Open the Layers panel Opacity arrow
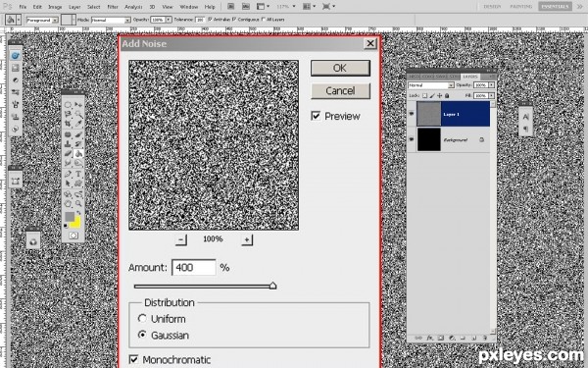Image resolution: width=588 pixels, height=368 pixels. click(x=492, y=85)
